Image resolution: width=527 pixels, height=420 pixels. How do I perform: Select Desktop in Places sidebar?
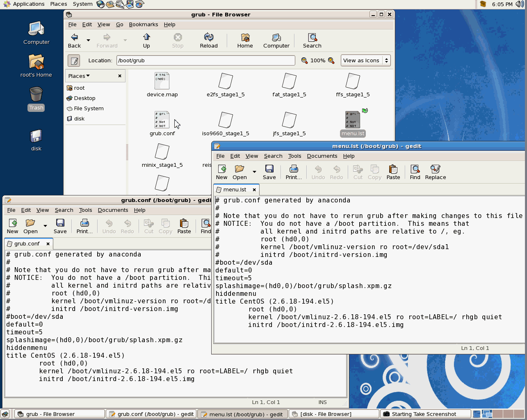81,98
